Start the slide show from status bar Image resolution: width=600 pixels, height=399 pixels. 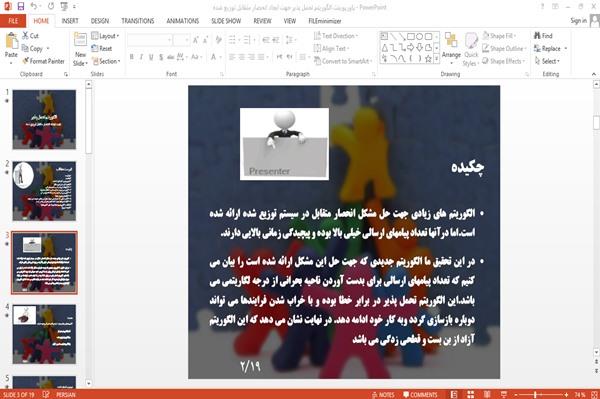(504, 394)
